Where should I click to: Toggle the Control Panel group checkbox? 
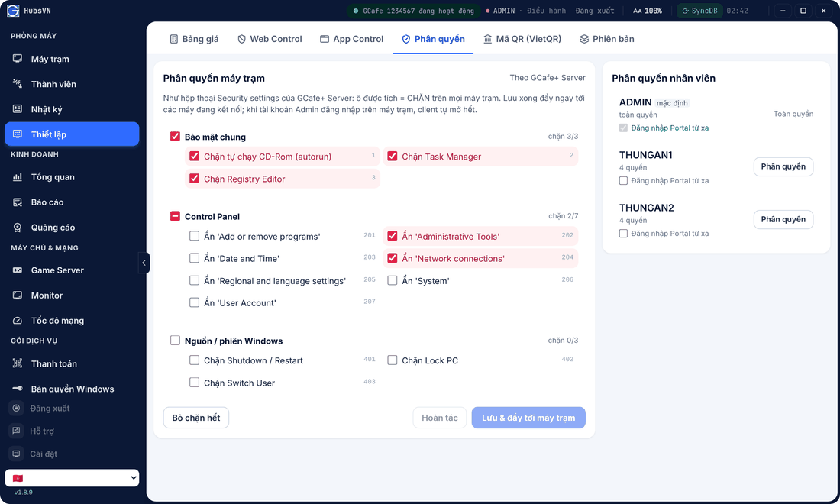175,216
